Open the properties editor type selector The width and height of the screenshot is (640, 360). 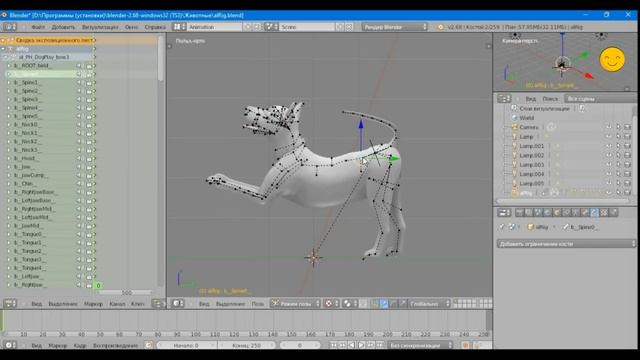pyautogui.click(x=504, y=212)
